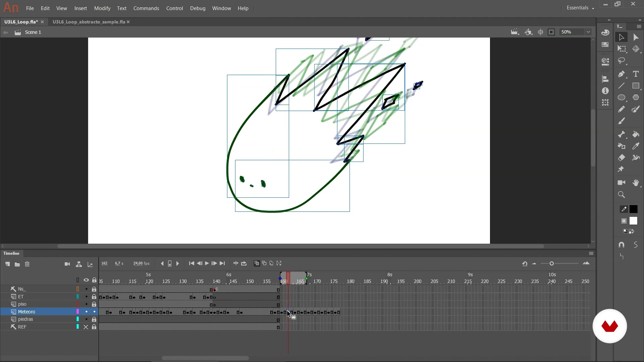Select the piedras layer
The image size is (644, 362).
(25, 319)
